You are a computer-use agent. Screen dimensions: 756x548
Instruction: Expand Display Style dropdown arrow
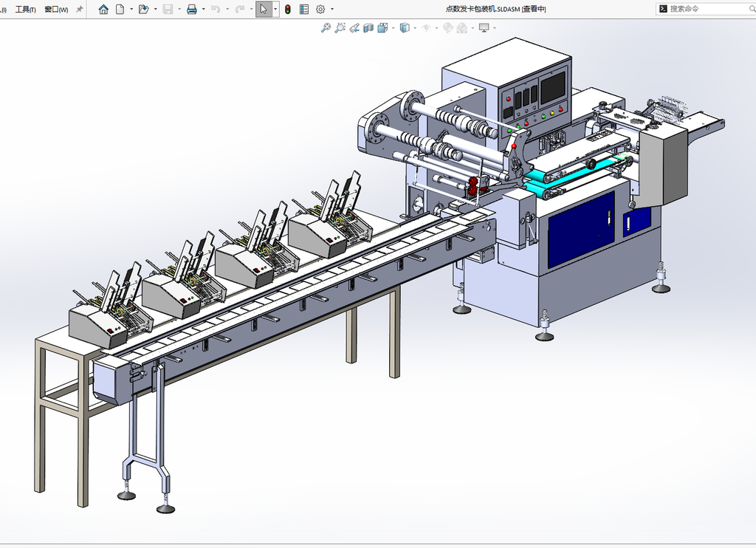click(x=415, y=28)
